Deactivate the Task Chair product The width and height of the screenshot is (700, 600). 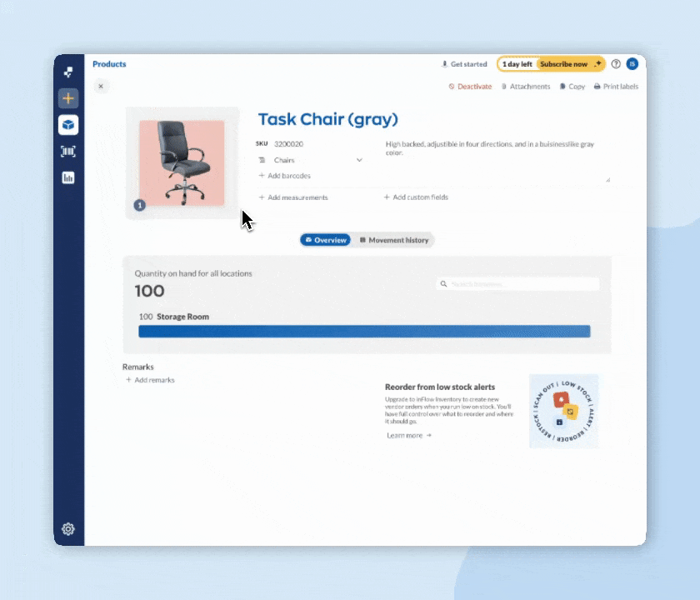(x=471, y=86)
